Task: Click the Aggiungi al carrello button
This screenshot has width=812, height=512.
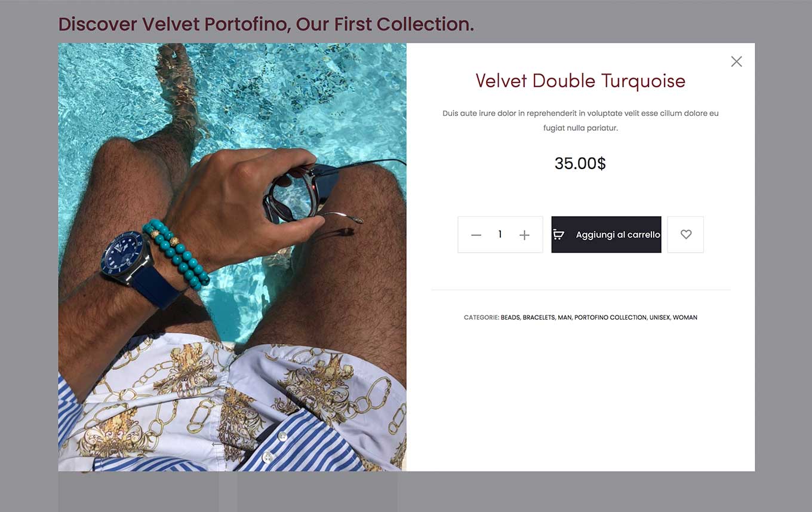Action: point(606,234)
